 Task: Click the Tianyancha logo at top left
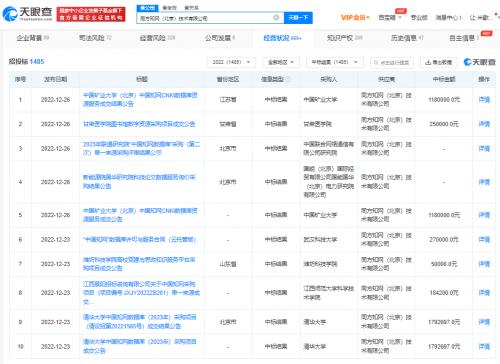[x=27, y=14]
